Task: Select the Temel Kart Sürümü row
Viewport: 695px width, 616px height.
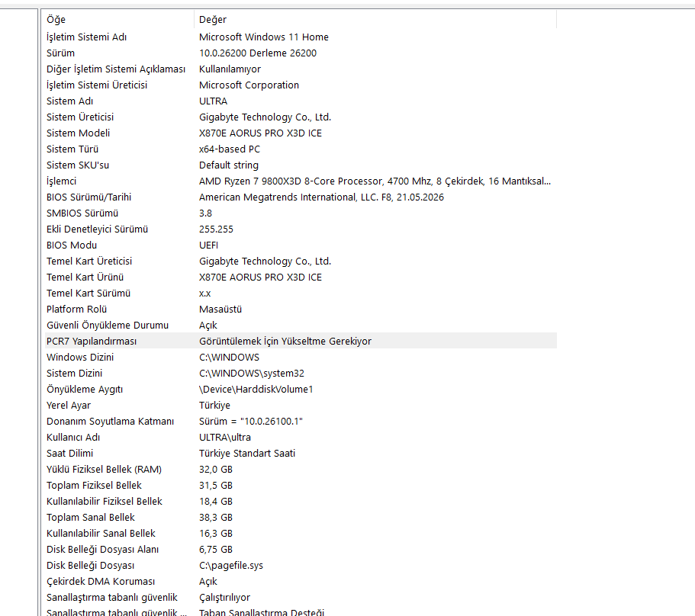Action: pos(301,294)
